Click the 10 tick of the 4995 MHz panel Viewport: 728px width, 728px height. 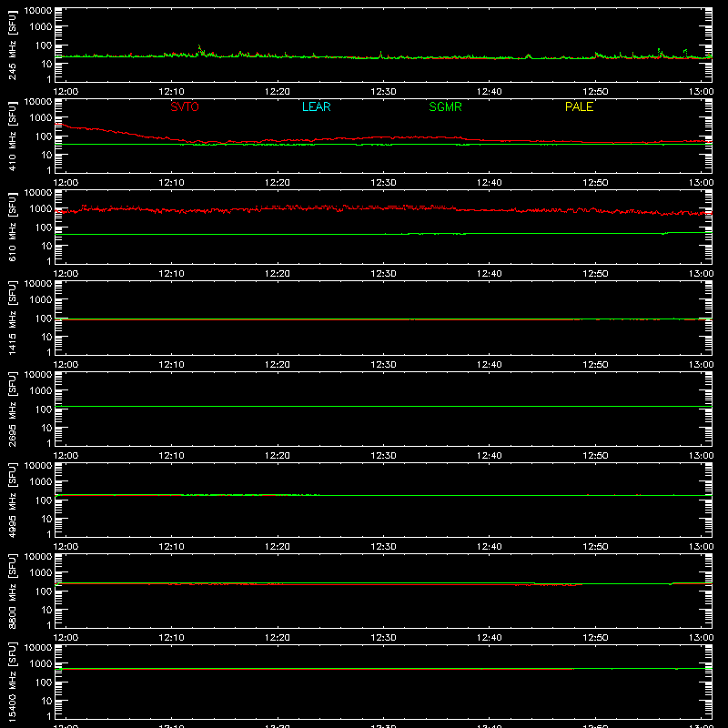[x=47, y=519]
